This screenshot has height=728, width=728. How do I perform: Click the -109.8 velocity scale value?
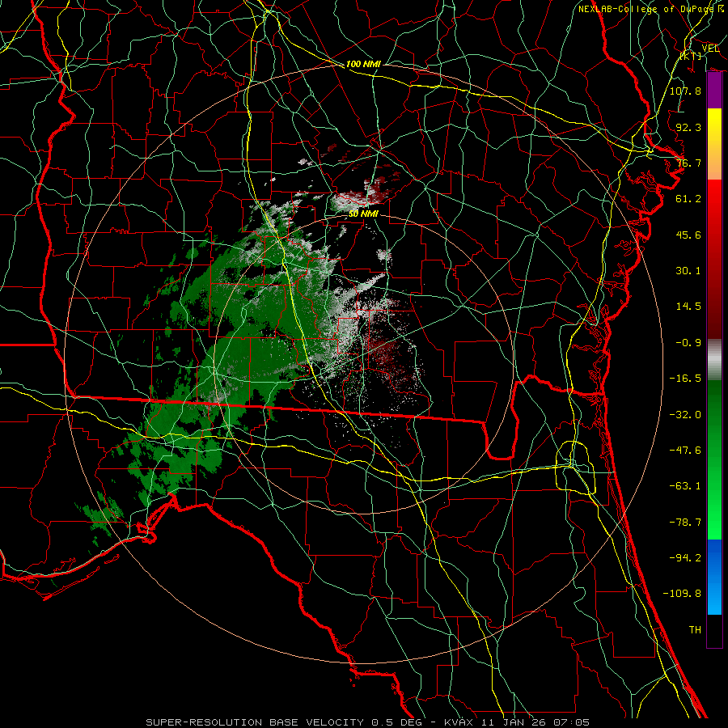coord(682,594)
